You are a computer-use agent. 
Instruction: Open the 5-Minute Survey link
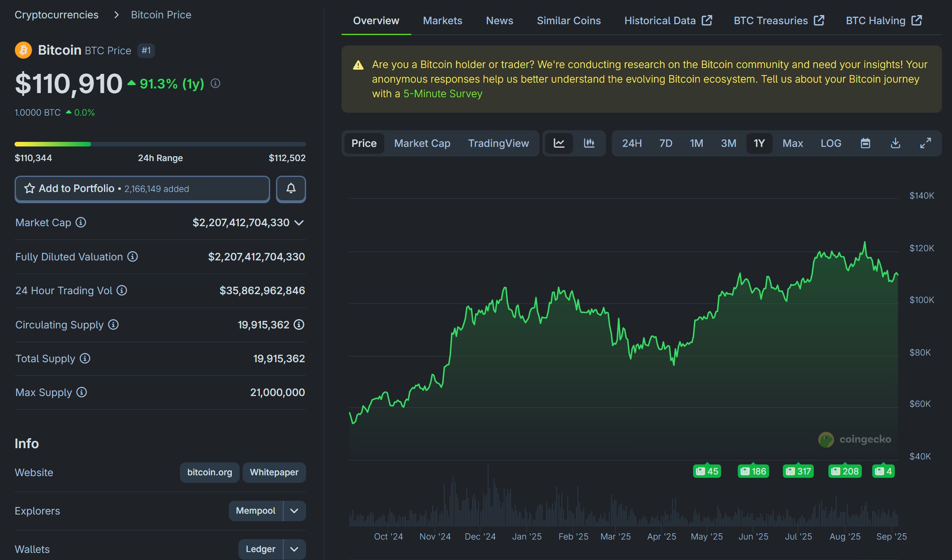tap(443, 93)
